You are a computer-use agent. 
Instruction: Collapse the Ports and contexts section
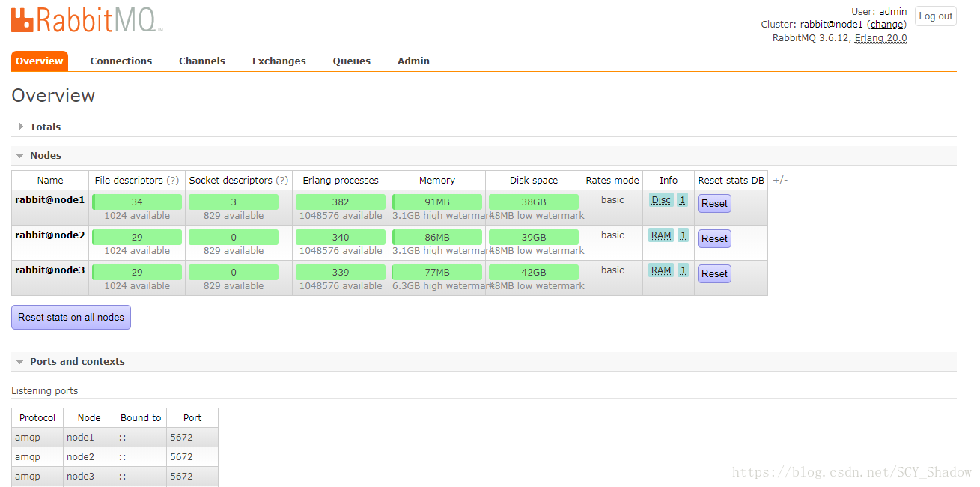pyautogui.click(x=76, y=361)
